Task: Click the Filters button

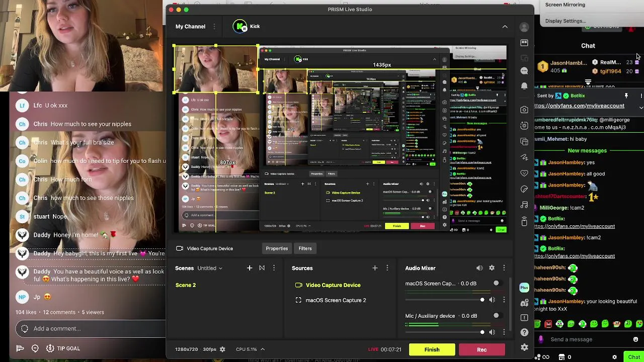Action: point(305,248)
